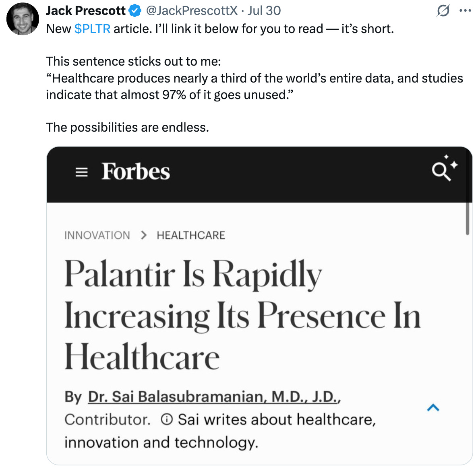Open the $PLTR cashtag link

pyautogui.click(x=92, y=29)
